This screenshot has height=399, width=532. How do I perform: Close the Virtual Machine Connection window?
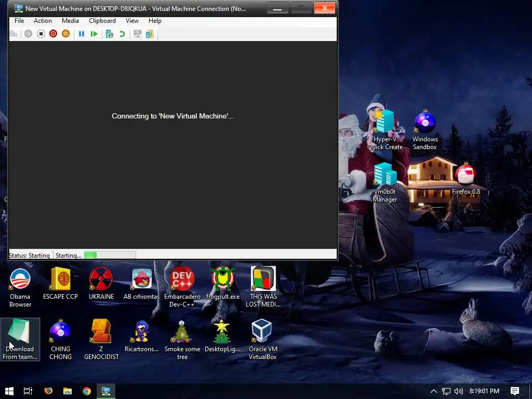(x=325, y=8)
